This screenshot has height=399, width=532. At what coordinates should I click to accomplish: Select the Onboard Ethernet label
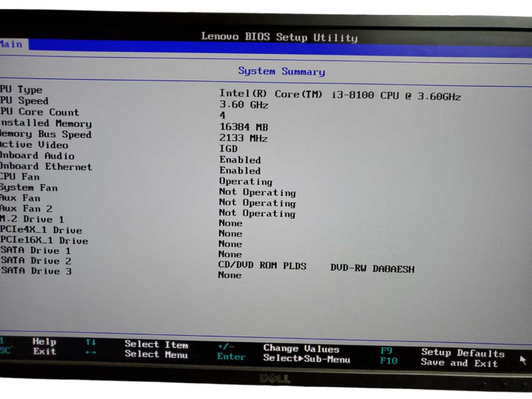point(46,167)
